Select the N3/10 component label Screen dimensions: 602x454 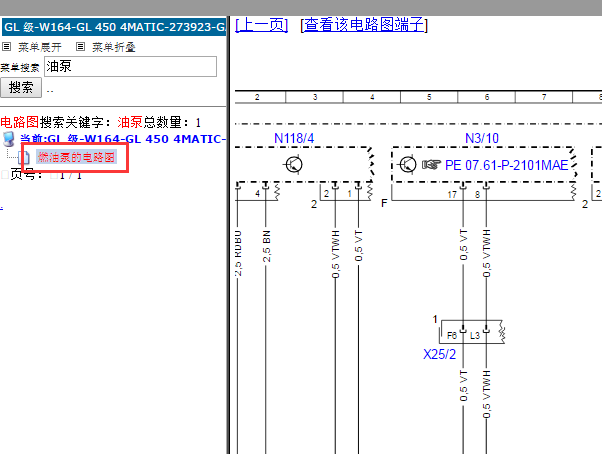coord(482,138)
